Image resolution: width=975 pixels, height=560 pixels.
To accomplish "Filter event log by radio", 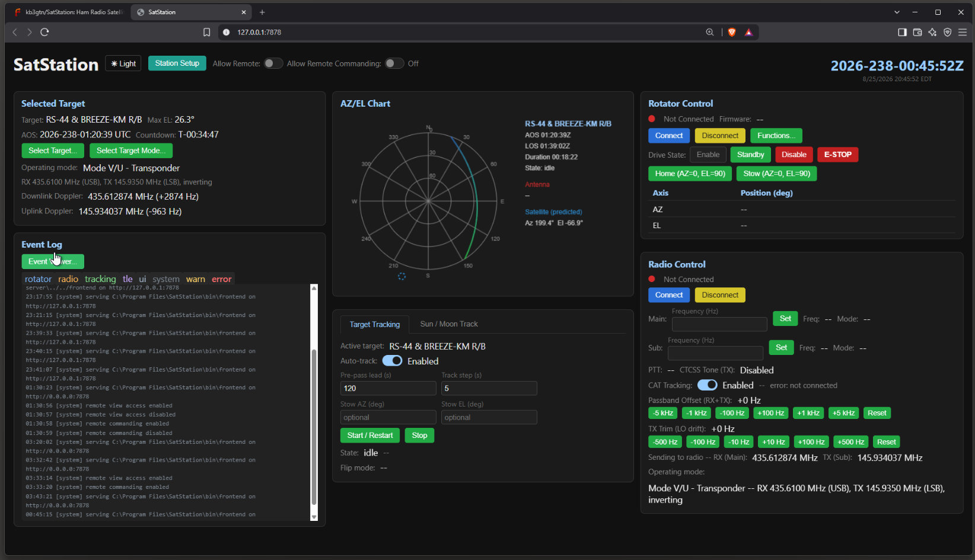I will 68,279.
